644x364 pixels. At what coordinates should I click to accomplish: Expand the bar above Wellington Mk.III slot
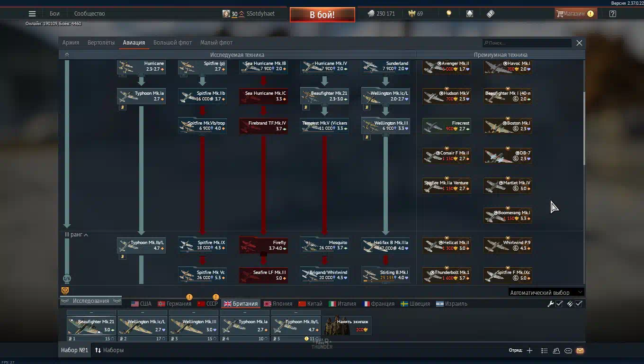(194, 313)
